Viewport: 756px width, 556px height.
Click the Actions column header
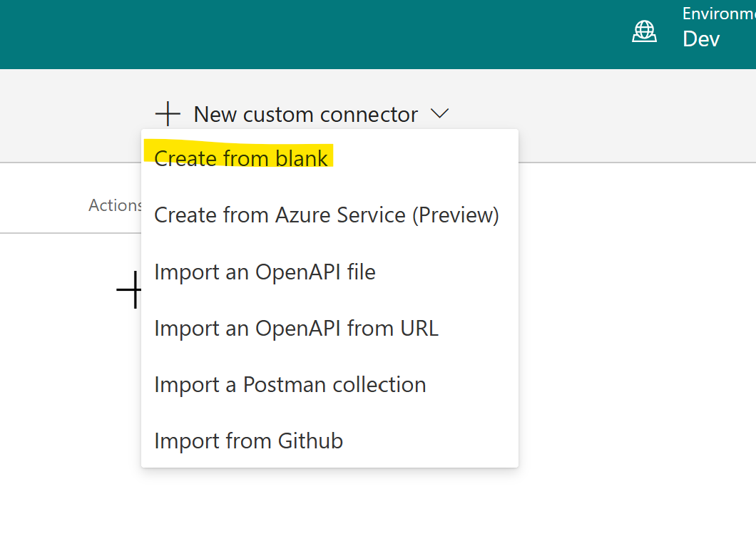point(115,205)
